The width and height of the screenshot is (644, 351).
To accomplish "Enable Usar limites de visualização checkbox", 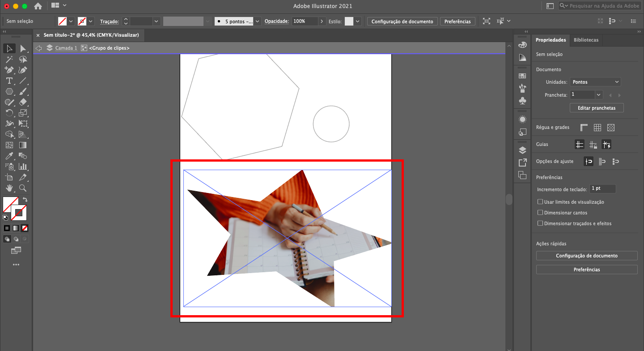I will (540, 202).
